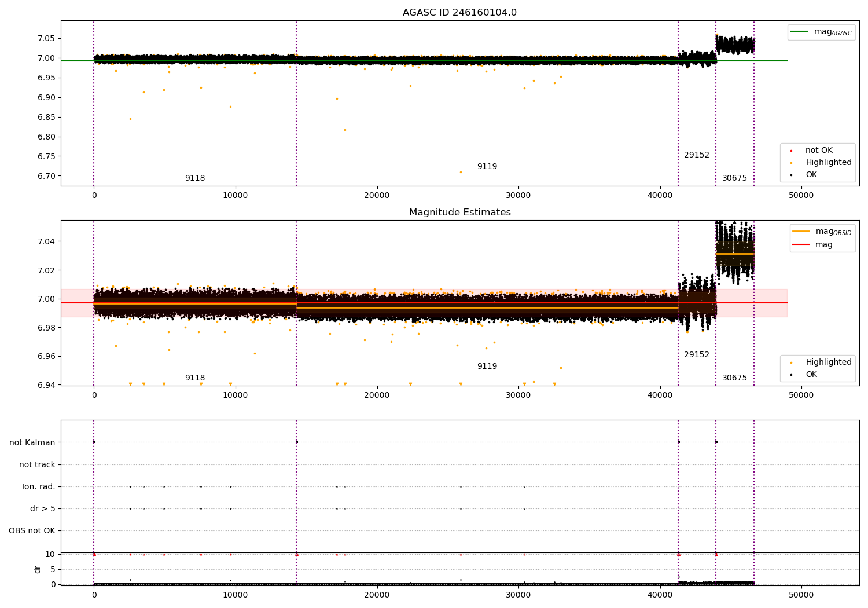Click obsid label 30675 in the top plot

coord(734,178)
